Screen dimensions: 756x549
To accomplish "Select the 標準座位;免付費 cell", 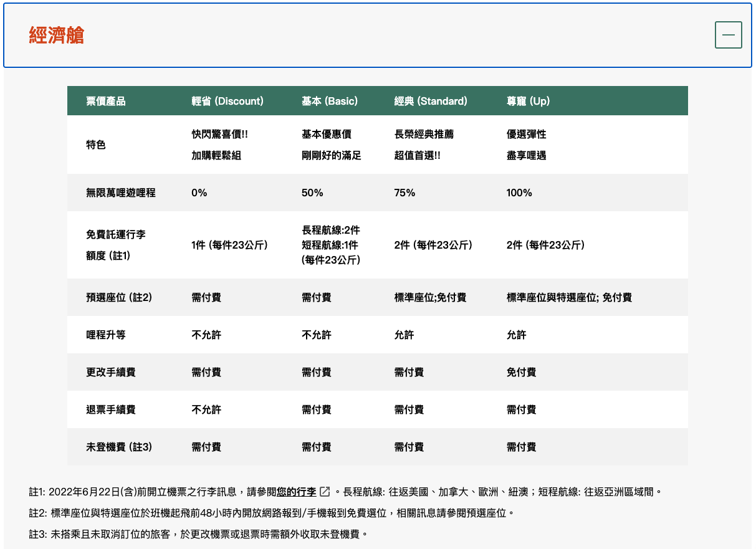I will pyautogui.click(x=431, y=297).
